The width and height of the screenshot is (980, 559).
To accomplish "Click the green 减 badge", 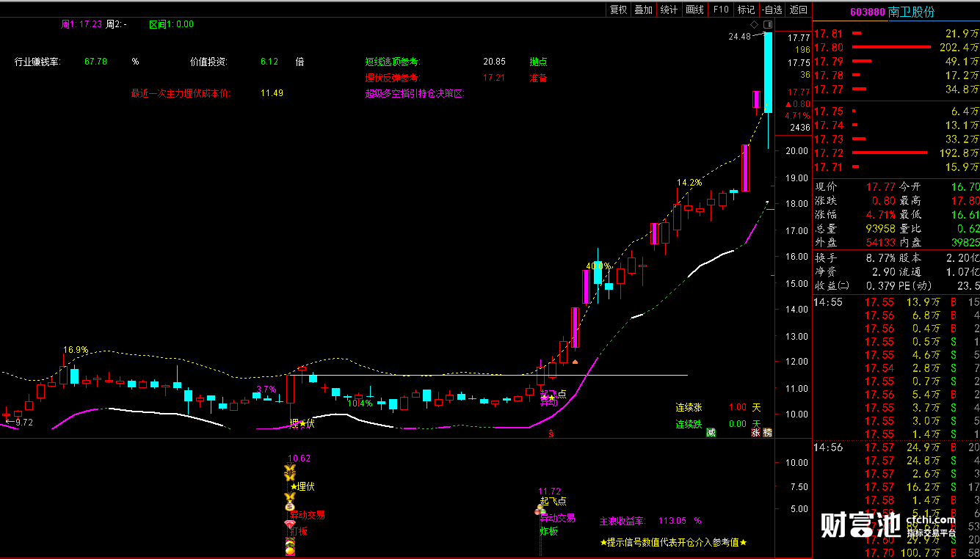I will point(711,433).
